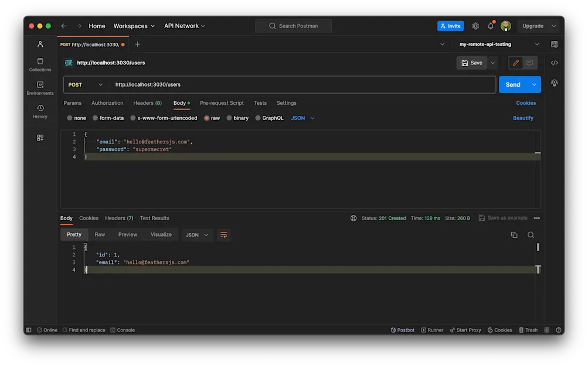This screenshot has height=366, width=588.
Task: Copy the response body to clipboard
Action: pos(514,234)
